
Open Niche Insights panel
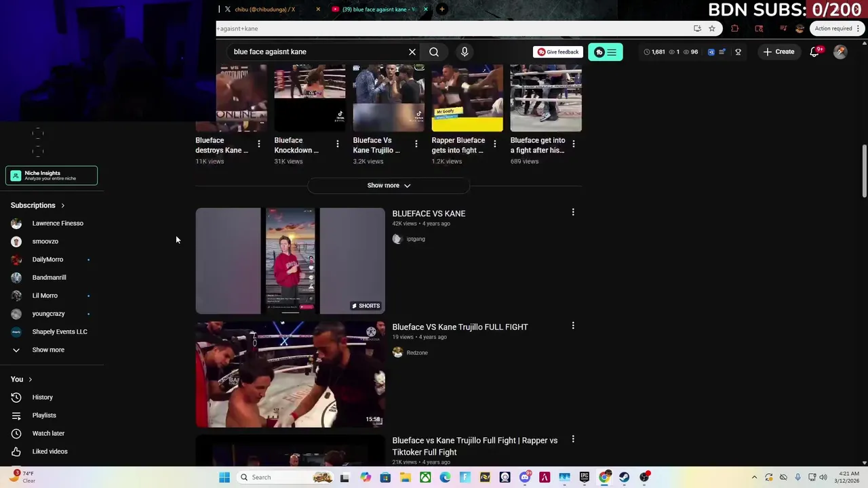coord(52,176)
